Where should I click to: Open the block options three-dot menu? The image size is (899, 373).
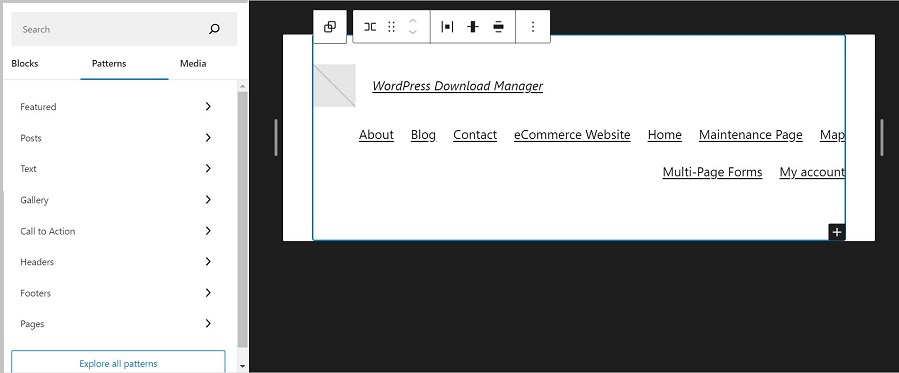coord(533,27)
